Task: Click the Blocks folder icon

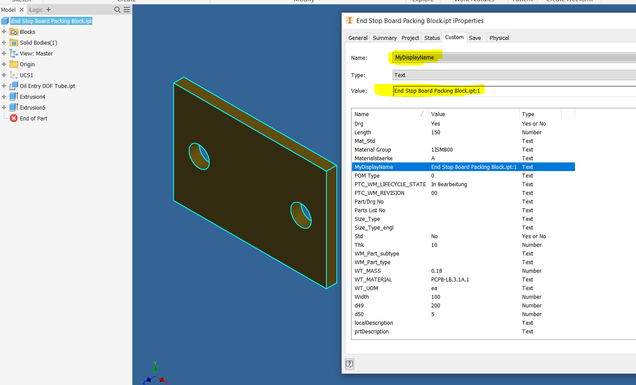Action: [14, 32]
